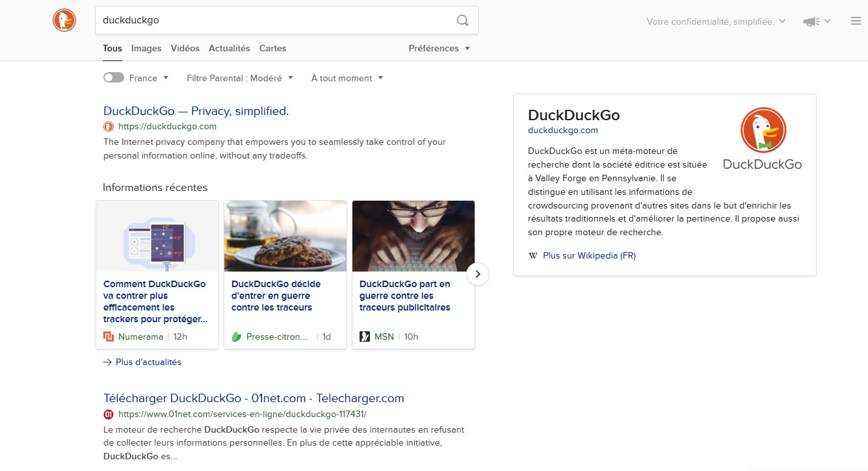
Task: Open Télécharger DuckDuckGo - 01net.com result
Action: click(x=254, y=398)
